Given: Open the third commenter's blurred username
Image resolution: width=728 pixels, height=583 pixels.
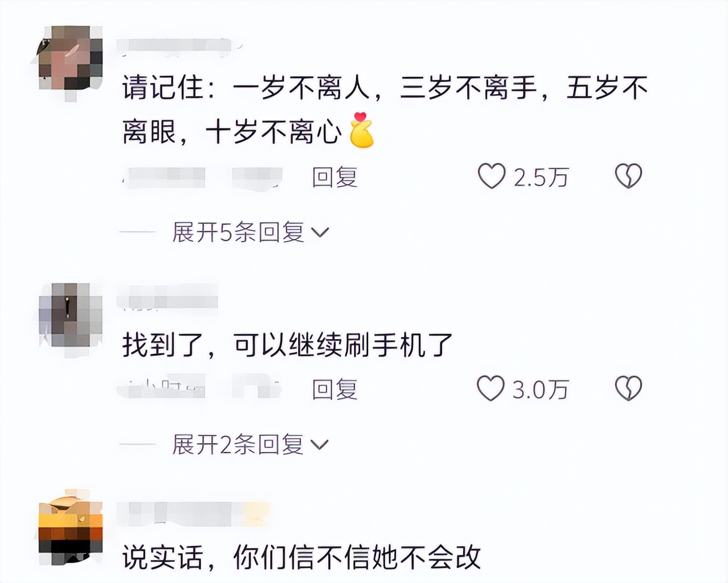Looking at the screenshot, I should (193, 513).
